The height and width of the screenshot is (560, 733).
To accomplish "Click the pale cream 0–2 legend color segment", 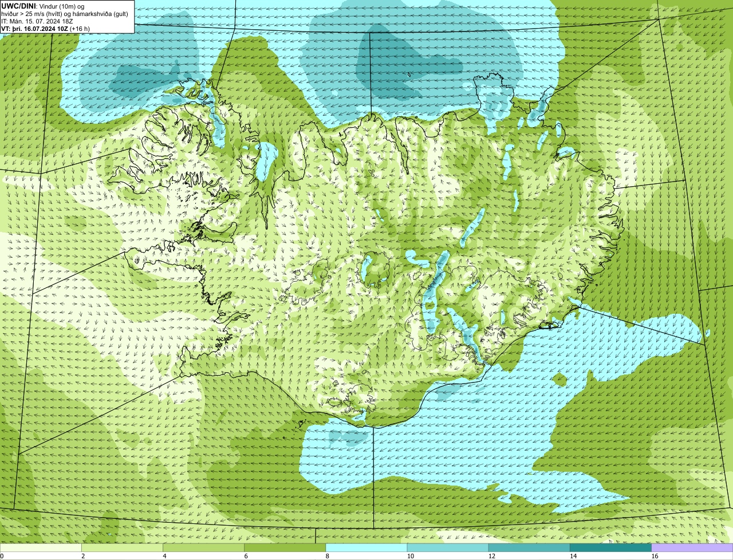I will point(41,547).
